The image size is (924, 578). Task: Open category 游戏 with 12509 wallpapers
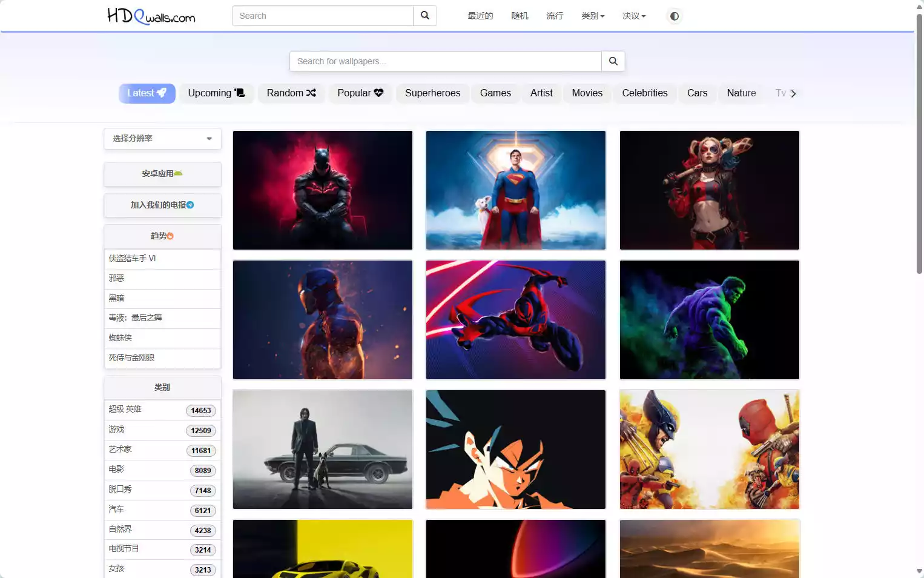[162, 430]
